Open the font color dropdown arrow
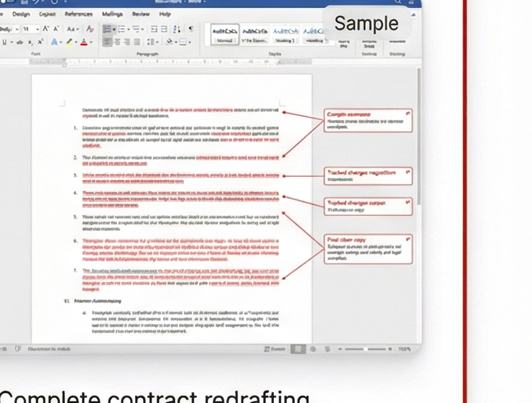This screenshot has height=403, width=532. click(x=91, y=42)
